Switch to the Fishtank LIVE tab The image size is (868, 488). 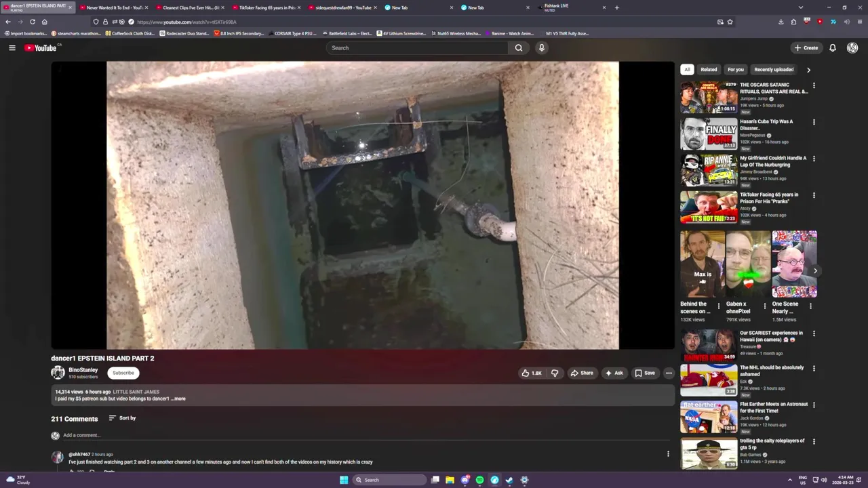(573, 7)
